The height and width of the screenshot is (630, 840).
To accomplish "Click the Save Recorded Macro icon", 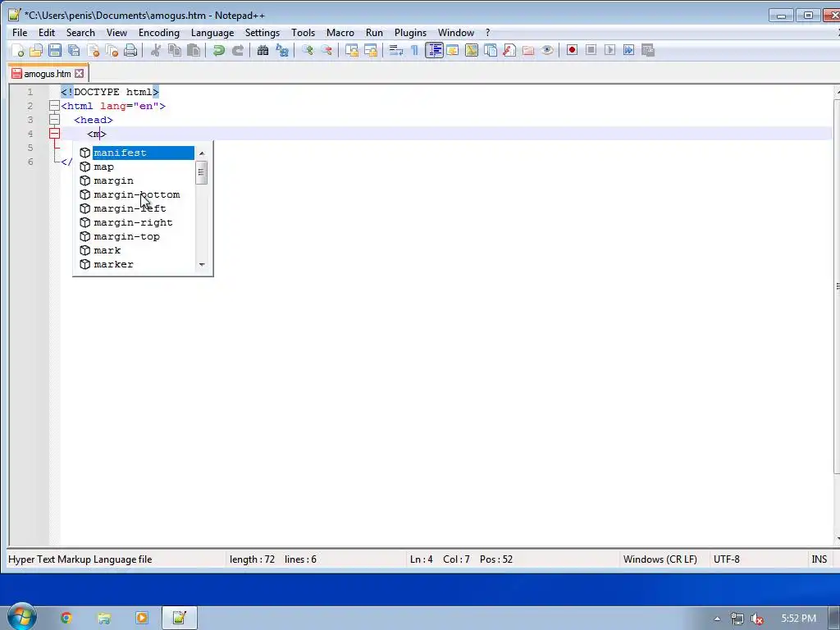I will [648, 50].
